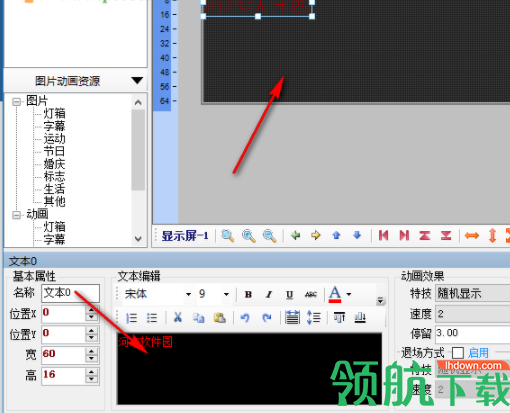Increase 位置X value with up spinner

91,310
